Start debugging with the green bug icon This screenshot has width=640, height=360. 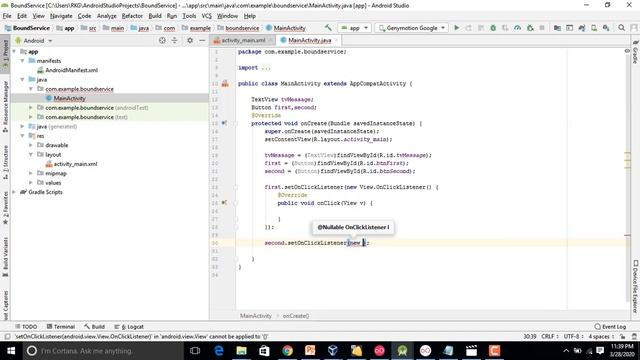coord(493,28)
